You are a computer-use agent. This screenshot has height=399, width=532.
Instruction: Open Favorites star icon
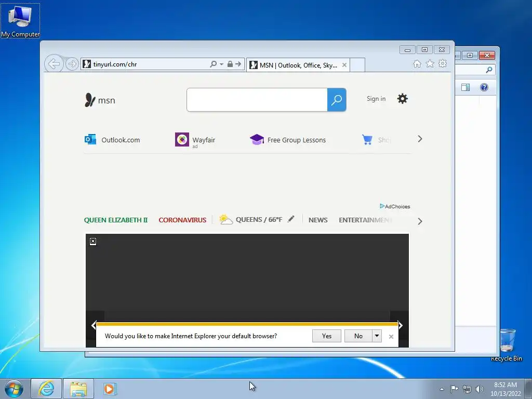(x=430, y=63)
